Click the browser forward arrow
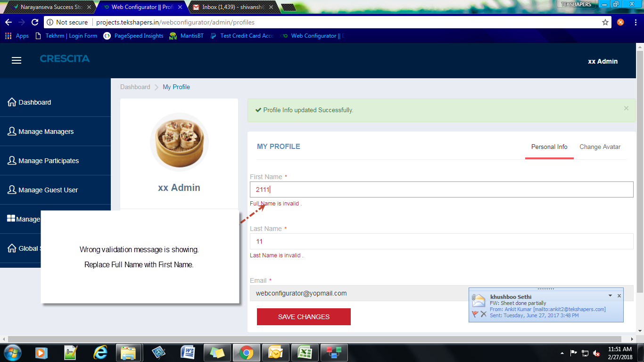Screen dimensions: 644x362 (x=22, y=22)
